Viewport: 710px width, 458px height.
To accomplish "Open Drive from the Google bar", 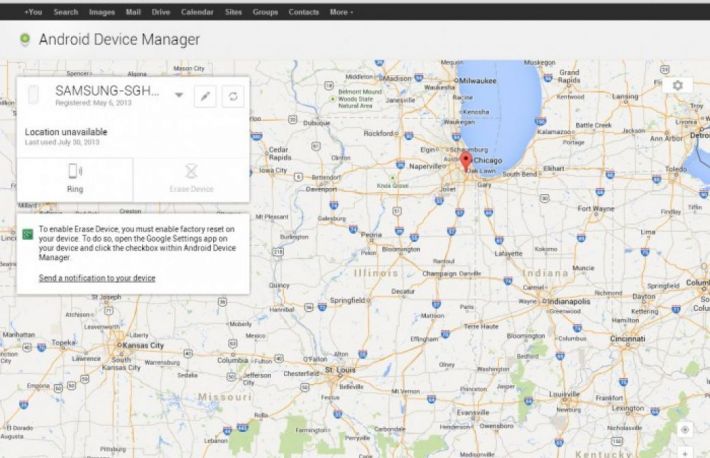I will (x=161, y=12).
